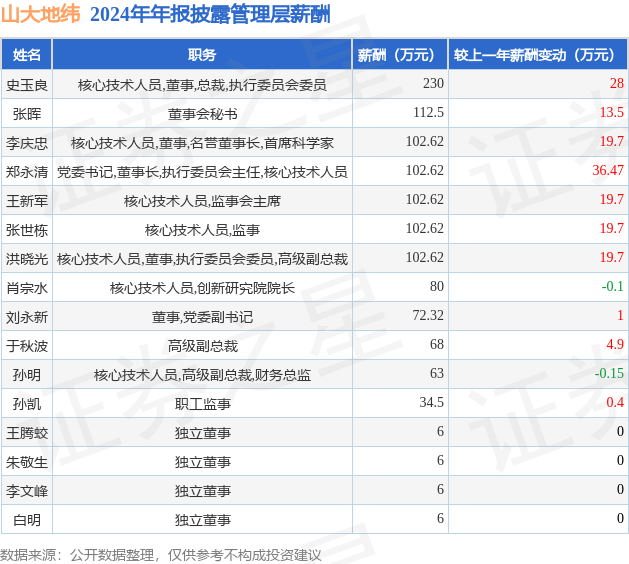
Task: Click the salary value 68
Action: (437, 344)
